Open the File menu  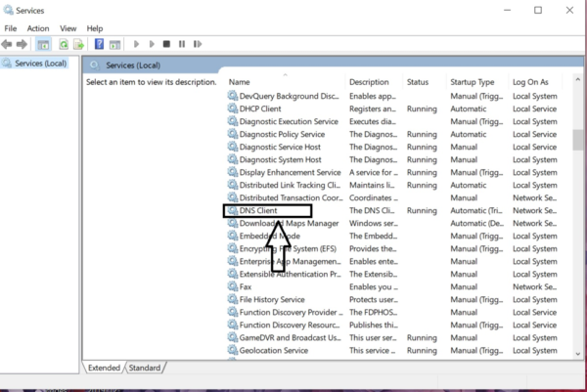(11, 28)
